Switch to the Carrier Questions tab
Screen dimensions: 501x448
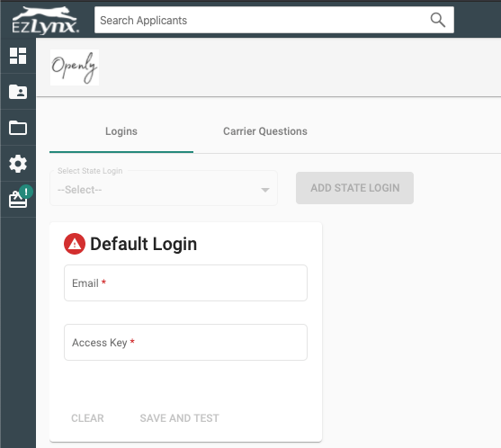pos(265,131)
